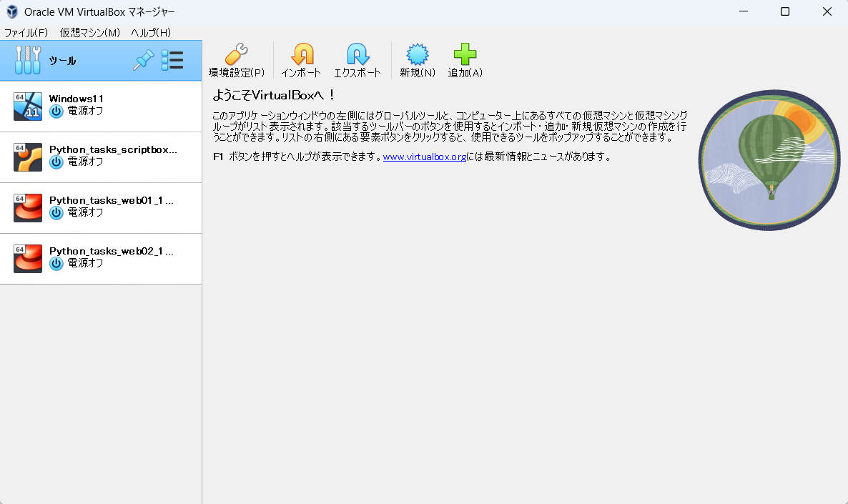Click power state icon under Python_tasks_scriptbox
The image size is (848, 504).
pyautogui.click(x=56, y=162)
